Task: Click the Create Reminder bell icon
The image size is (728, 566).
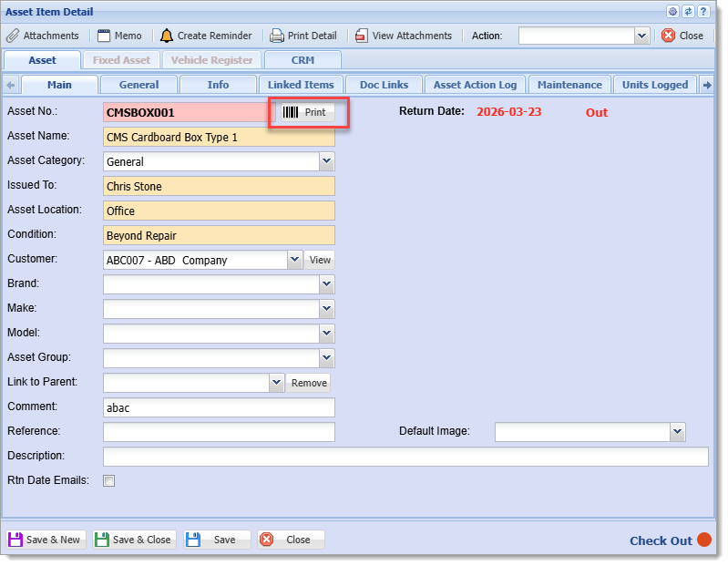Action: click(x=166, y=36)
